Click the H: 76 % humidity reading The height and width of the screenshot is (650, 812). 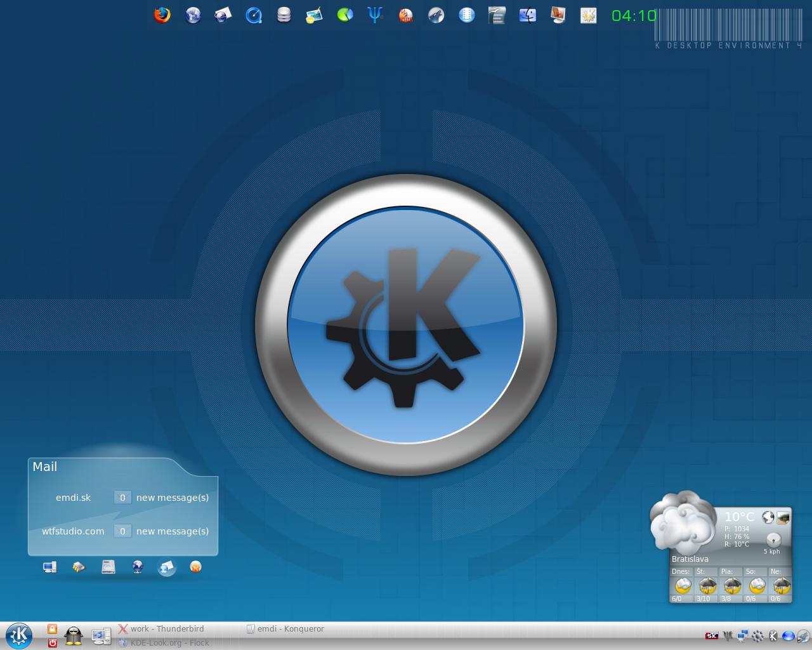pyautogui.click(x=737, y=536)
